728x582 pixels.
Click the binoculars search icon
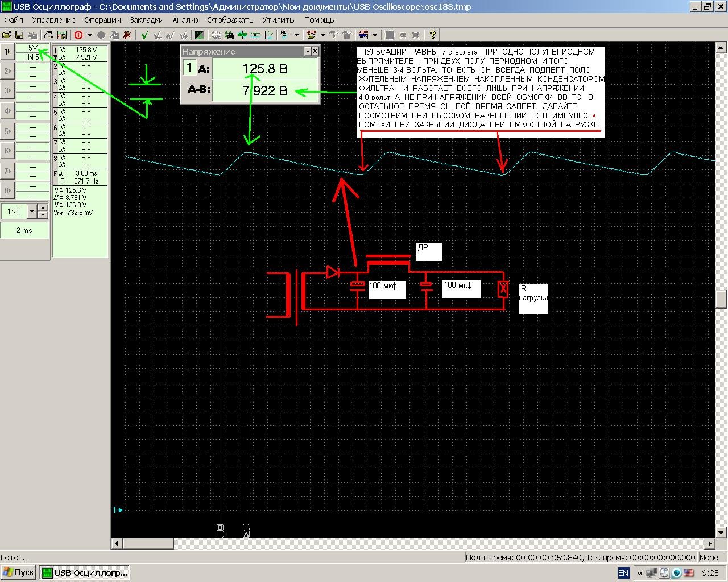229,35
